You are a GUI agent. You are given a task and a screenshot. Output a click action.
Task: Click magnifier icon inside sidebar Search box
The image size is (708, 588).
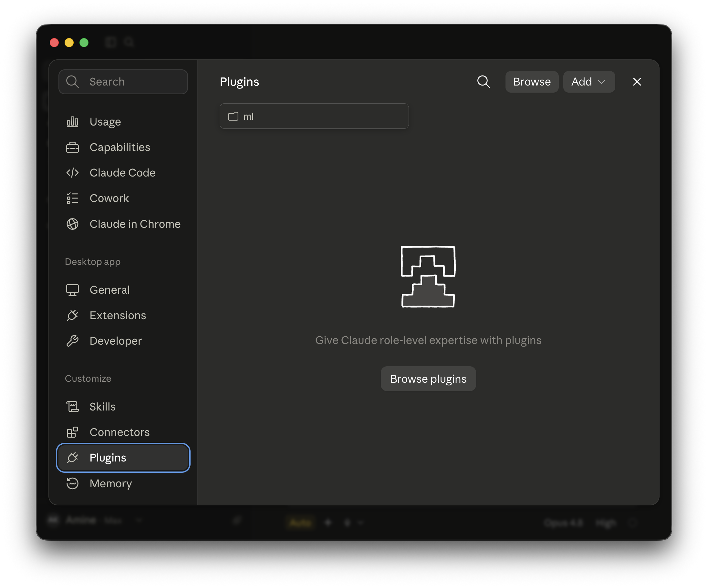72,82
